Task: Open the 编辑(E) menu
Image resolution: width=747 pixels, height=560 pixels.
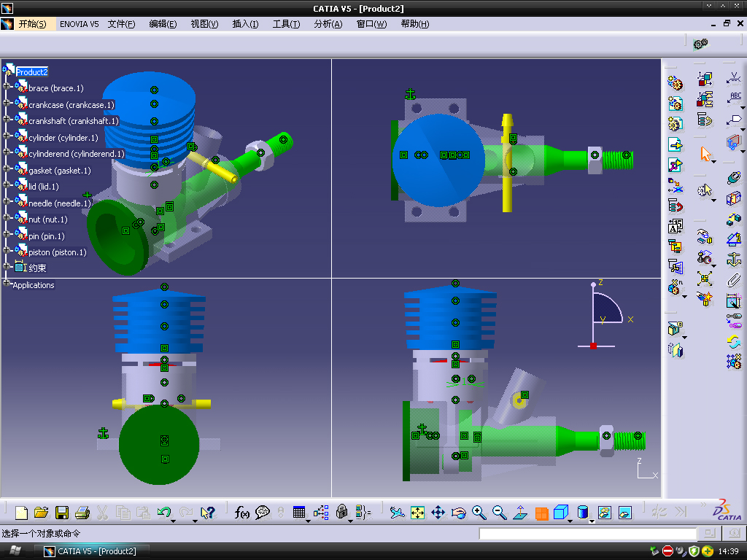Action: tap(163, 24)
